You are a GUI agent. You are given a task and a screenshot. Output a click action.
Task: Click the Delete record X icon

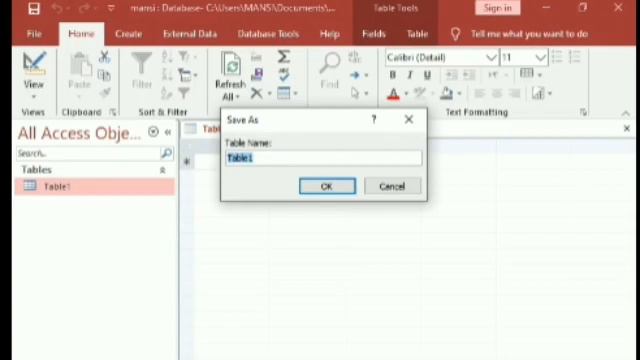pyautogui.click(x=256, y=93)
